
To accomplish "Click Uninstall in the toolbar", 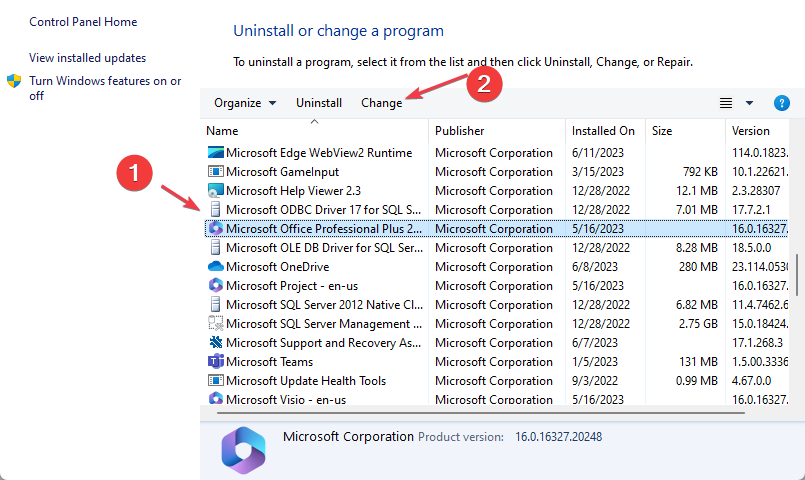I will 319,103.
